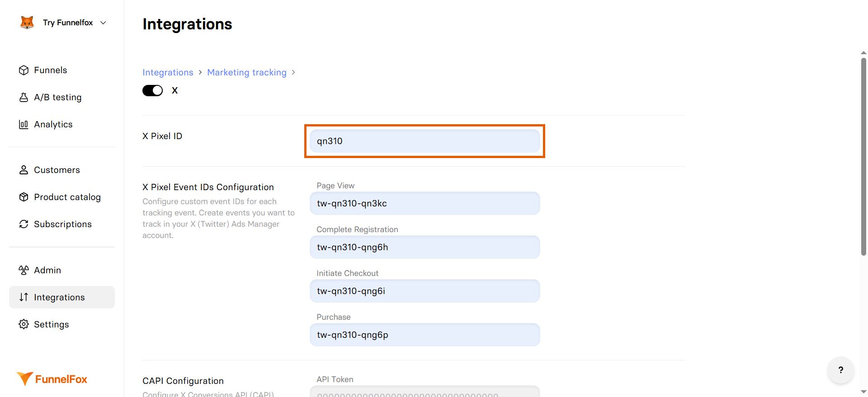
Task: Click the X Pixel ID input field
Action: pyautogui.click(x=425, y=141)
